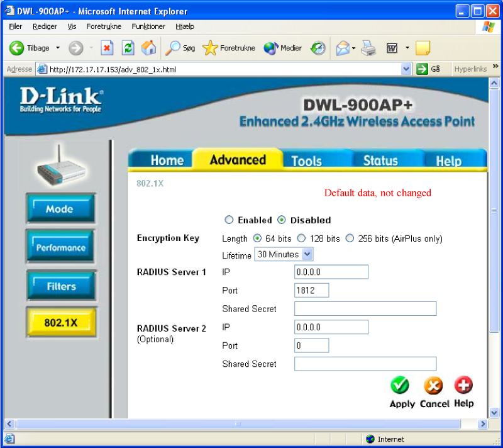This screenshot has height=448, width=503.
Task: Open the Rediger menu
Action: 45,26
